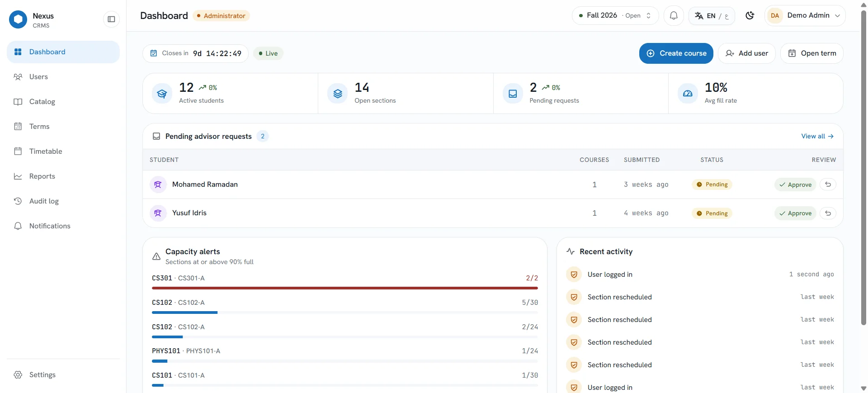Click the pending requests count badge 2

point(263,136)
